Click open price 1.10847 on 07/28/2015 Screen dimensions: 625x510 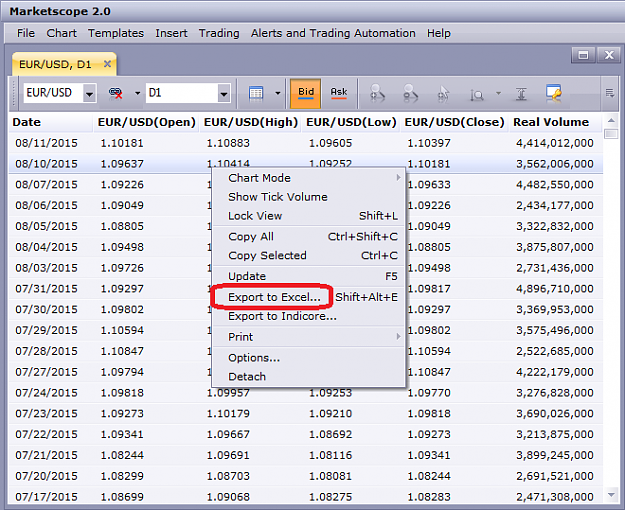coord(122,351)
